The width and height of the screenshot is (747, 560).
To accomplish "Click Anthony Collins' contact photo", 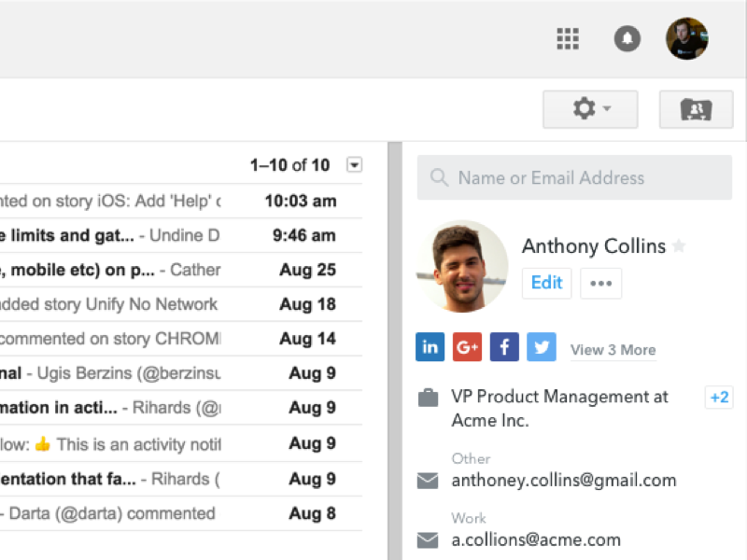I will [x=462, y=266].
